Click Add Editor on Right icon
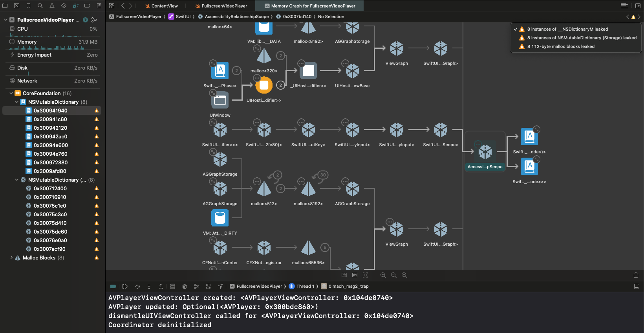The image size is (644, 333). coord(638,6)
